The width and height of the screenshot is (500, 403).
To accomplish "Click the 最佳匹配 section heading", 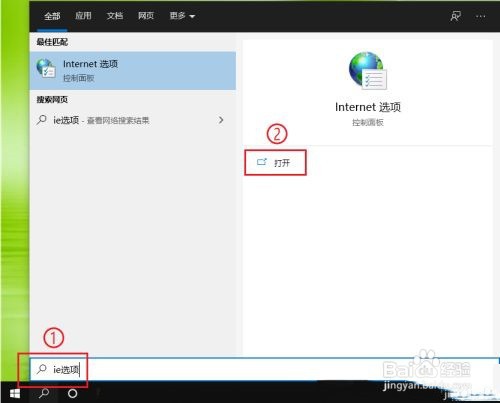I will (x=52, y=42).
